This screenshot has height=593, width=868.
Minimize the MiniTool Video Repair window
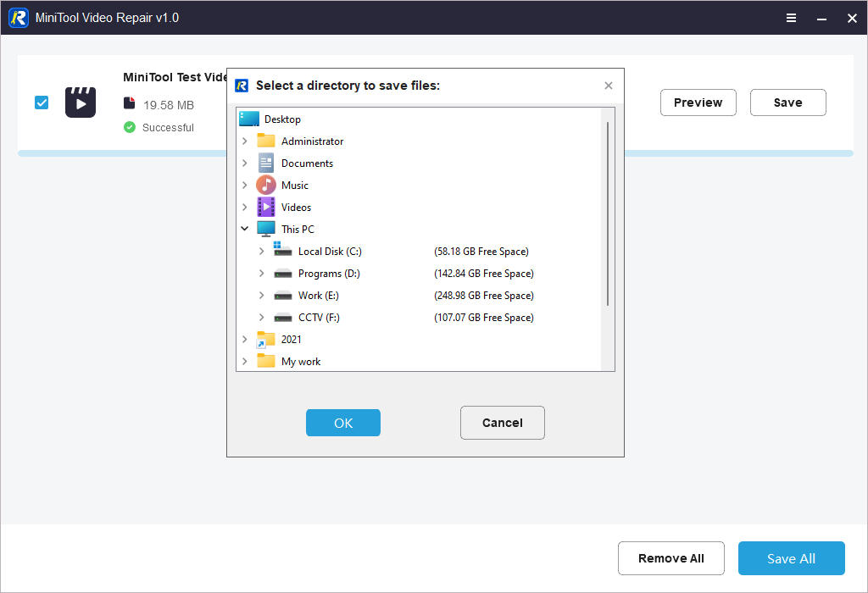point(821,19)
